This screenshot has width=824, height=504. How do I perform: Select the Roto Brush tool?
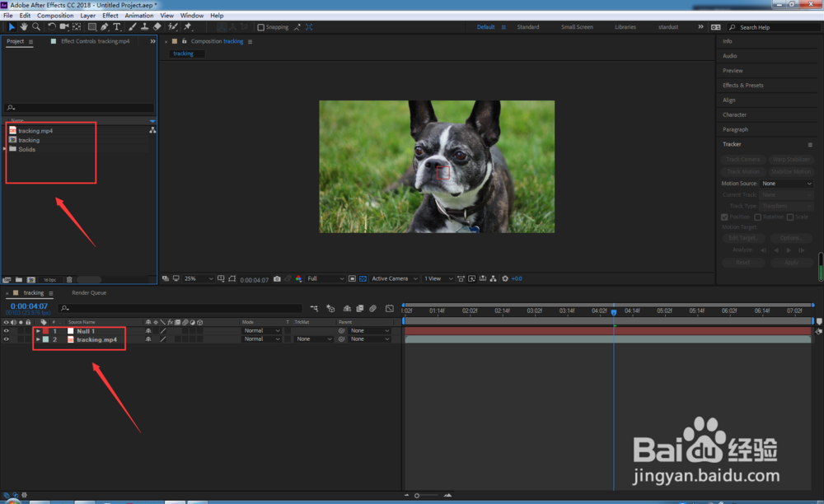tap(172, 27)
